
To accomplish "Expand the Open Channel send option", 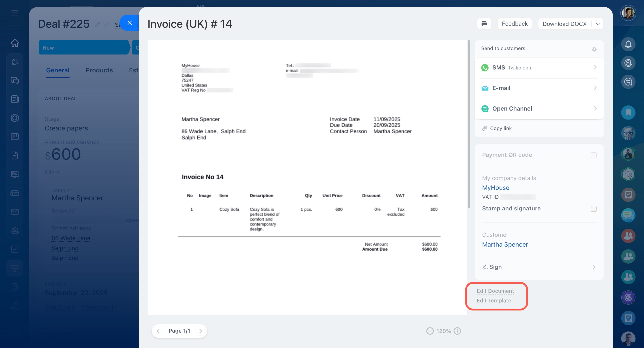I will (x=539, y=109).
